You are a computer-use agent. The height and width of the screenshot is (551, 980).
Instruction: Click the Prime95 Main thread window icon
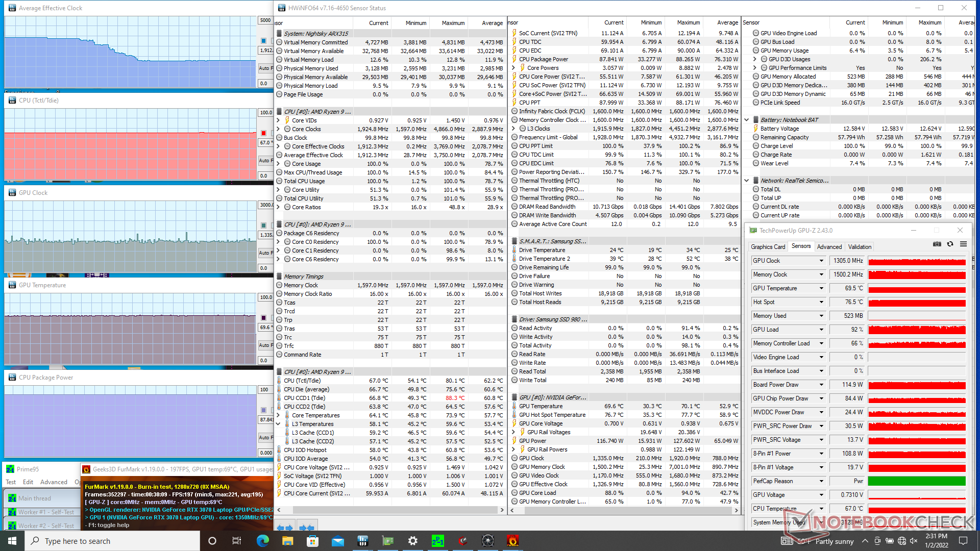tap(12, 498)
